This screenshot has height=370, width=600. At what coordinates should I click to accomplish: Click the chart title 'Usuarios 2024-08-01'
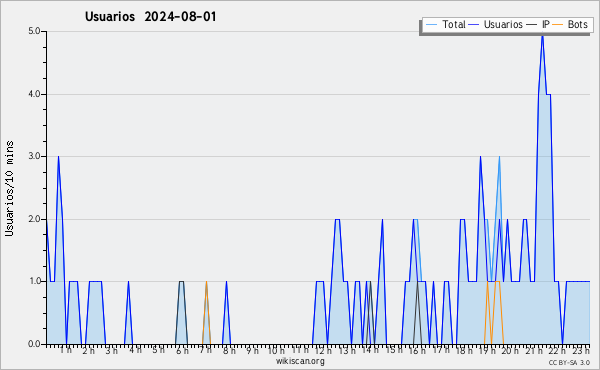(150, 17)
